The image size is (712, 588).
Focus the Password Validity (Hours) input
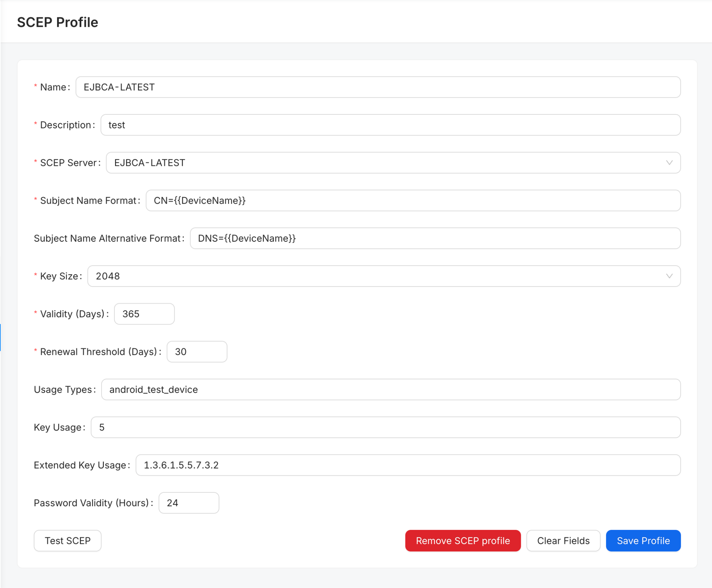[188, 503]
